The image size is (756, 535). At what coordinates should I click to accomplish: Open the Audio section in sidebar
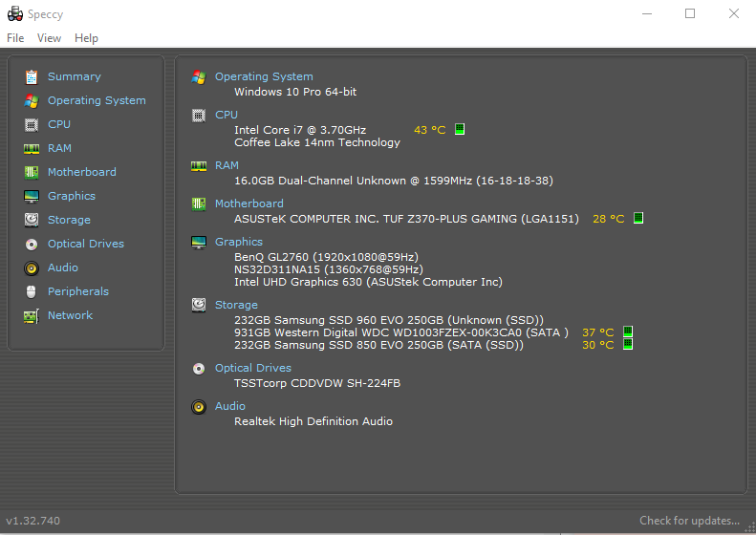(x=63, y=267)
